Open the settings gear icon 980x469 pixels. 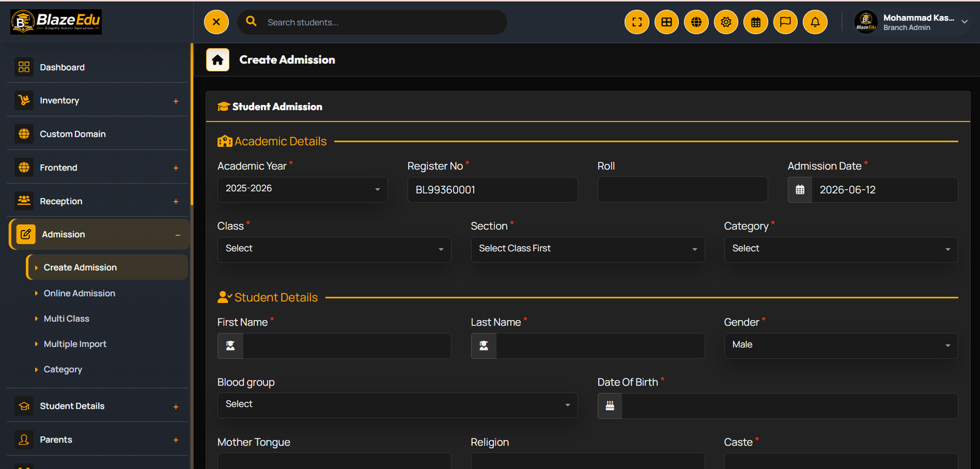tap(726, 22)
